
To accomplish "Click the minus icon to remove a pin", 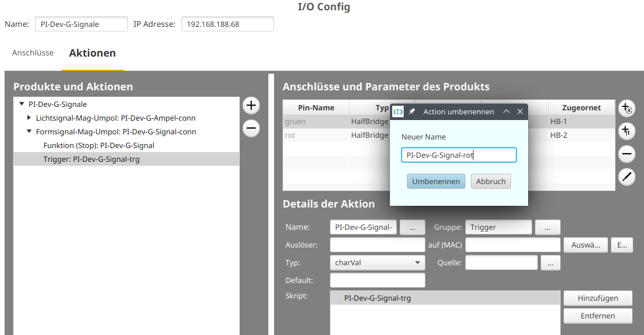I will click(626, 154).
